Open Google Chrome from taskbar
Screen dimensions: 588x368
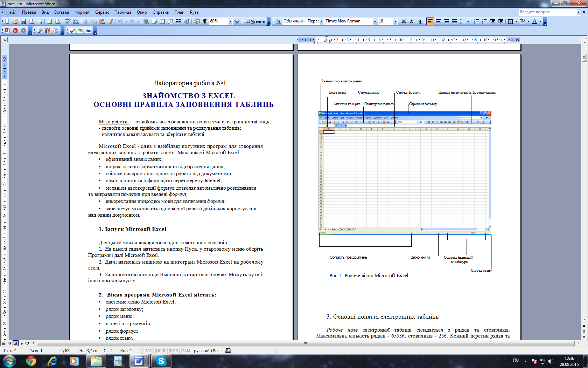(x=31, y=361)
